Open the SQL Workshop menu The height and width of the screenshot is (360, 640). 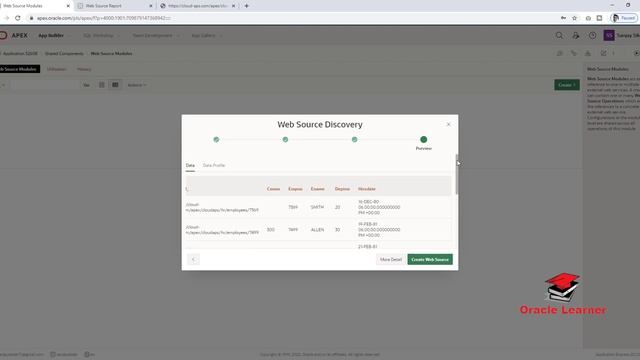click(98, 36)
